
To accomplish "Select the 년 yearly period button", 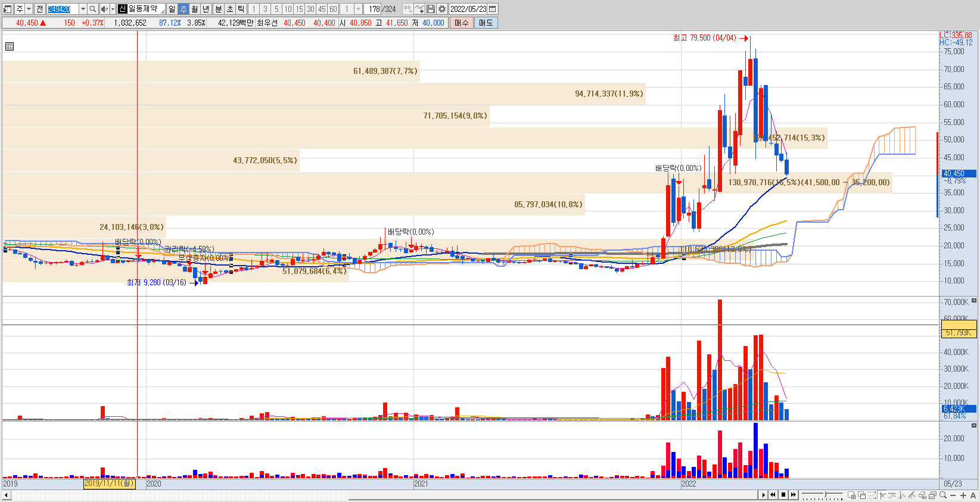I will pyautogui.click(x=206, y=9).
